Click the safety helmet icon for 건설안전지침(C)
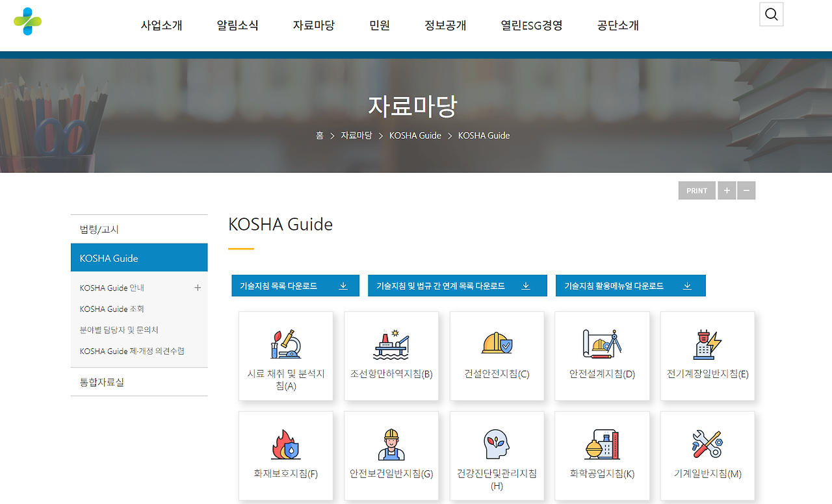The image size is (832, 504). (x=497, y=343)
